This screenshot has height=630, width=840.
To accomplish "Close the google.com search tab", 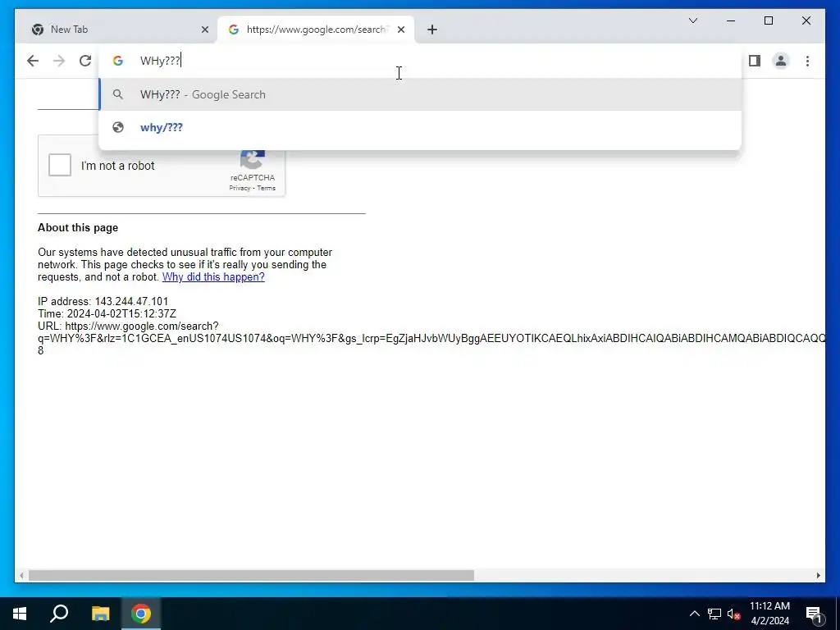I will (x=400, y=30).
